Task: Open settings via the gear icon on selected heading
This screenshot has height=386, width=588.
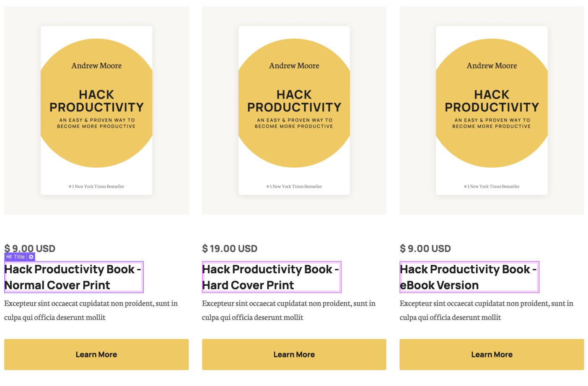Action: [31, 256]
